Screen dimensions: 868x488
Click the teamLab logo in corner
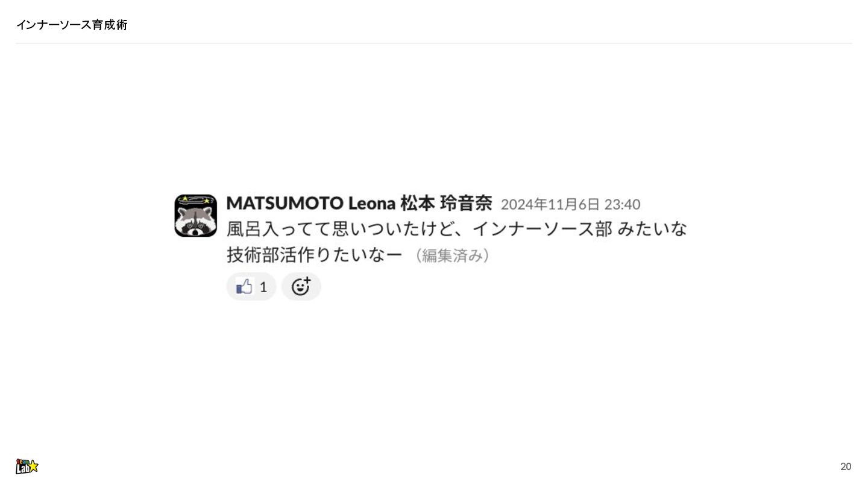point(27,466)
